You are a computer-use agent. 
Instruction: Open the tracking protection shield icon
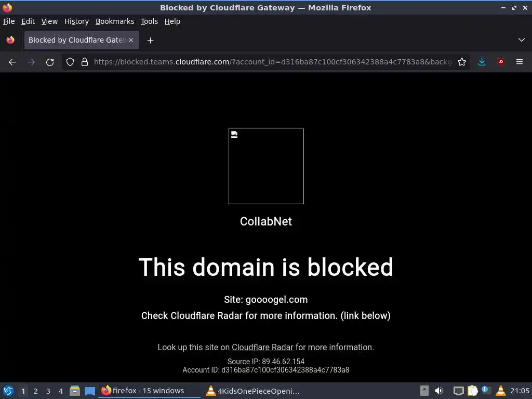pos(70,62)
